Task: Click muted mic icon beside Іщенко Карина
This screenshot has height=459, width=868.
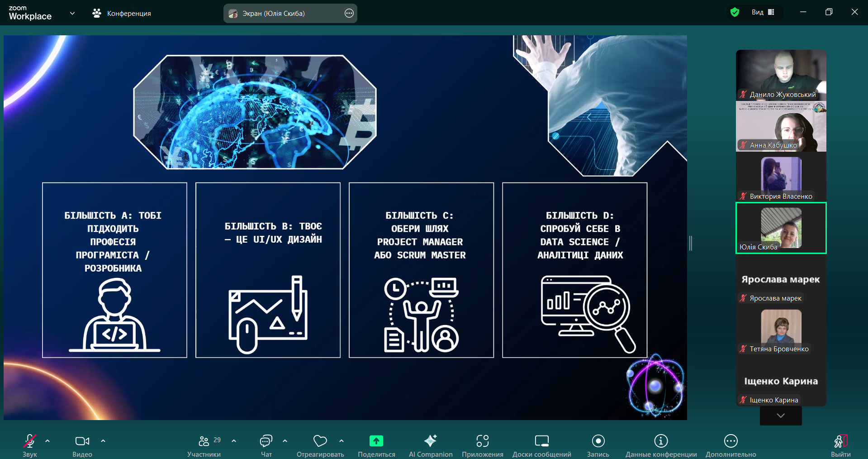Action: point(743,400)
